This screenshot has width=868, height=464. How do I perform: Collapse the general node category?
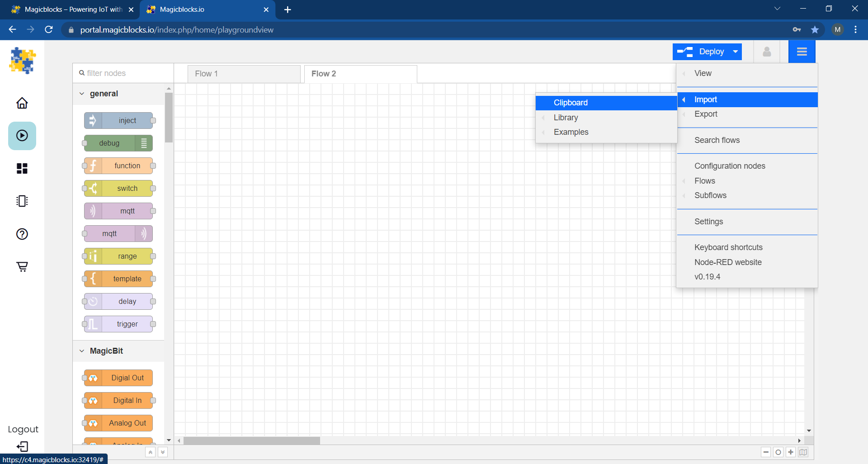coord(82,94)
